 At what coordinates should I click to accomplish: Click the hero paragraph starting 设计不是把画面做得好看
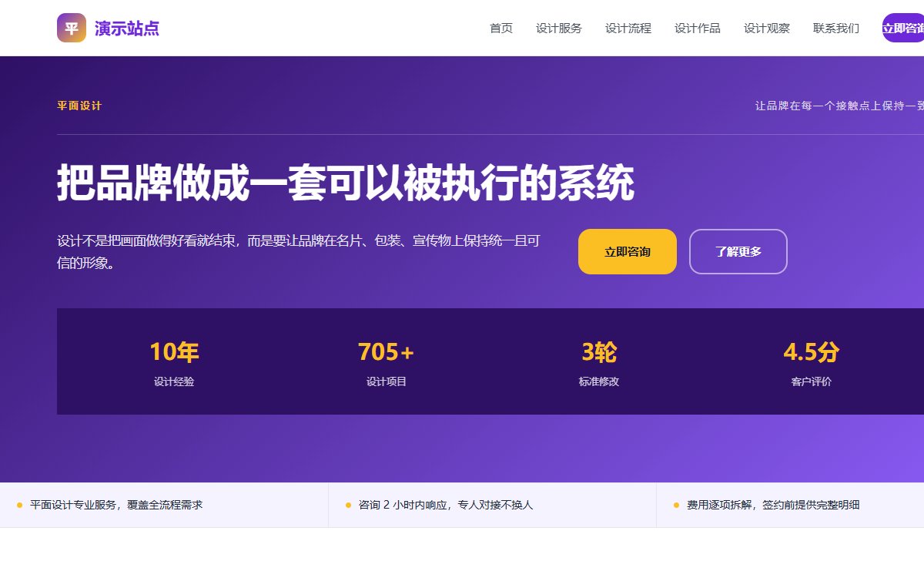(x=299, y=251)
